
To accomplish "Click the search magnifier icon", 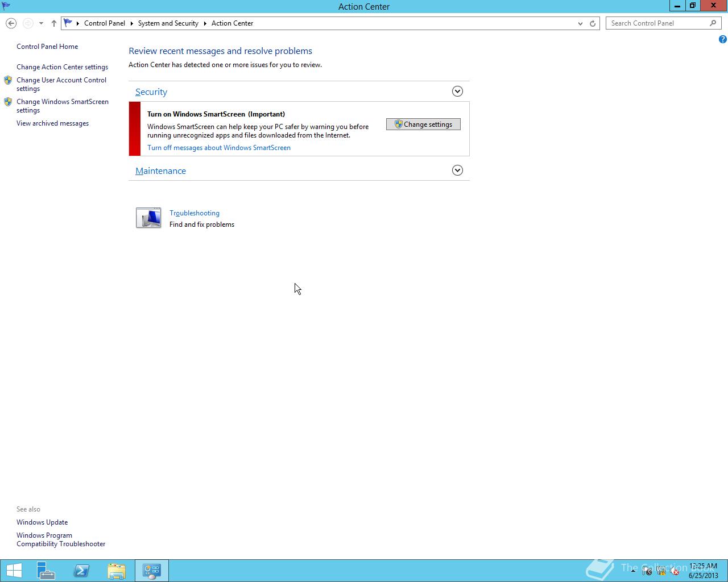I will point(713,23).
